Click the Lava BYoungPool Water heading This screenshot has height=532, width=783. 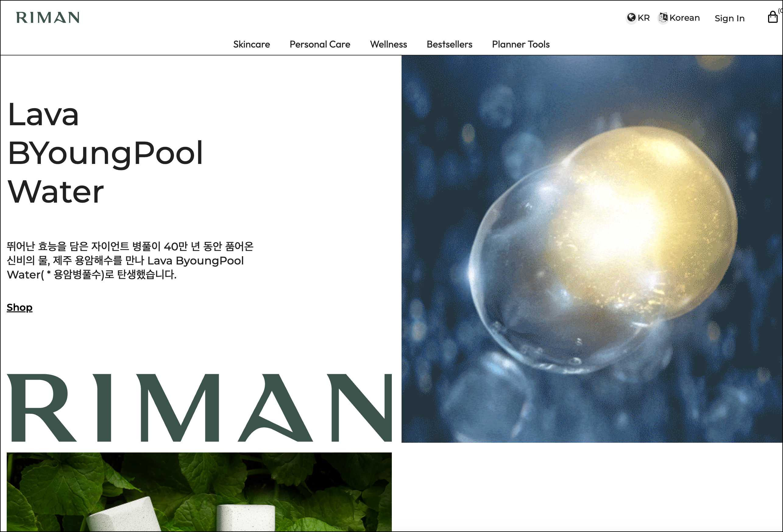click(x=105, y=153)
